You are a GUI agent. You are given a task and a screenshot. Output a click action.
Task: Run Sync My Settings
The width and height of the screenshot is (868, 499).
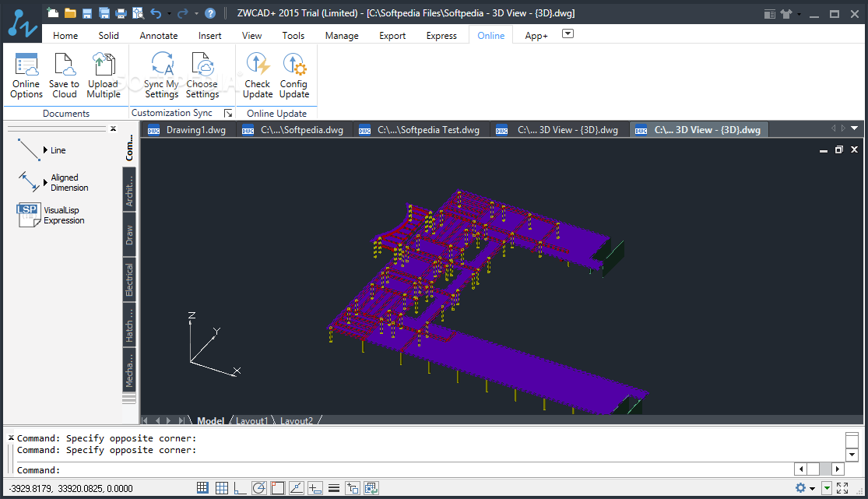162,76
